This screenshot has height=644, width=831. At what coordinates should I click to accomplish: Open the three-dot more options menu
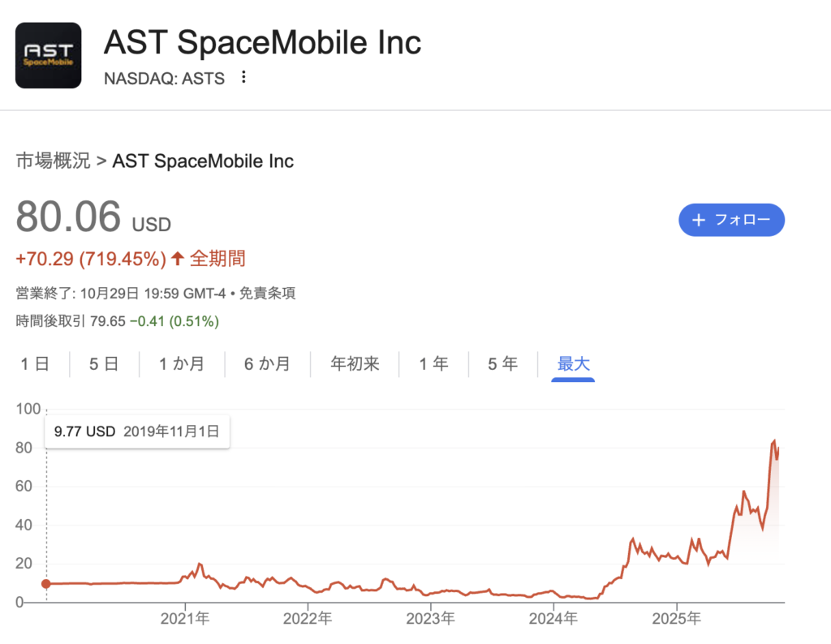pyautogui.click(x=243, y=78)
